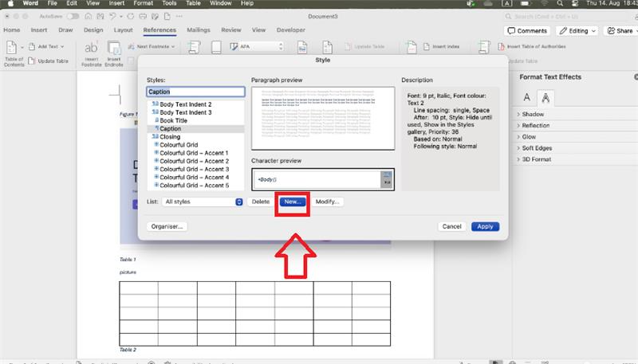This screenshot has height=364, width=638.
Task: Open the Tools menu in menu bar
Action: coord(169,3)
